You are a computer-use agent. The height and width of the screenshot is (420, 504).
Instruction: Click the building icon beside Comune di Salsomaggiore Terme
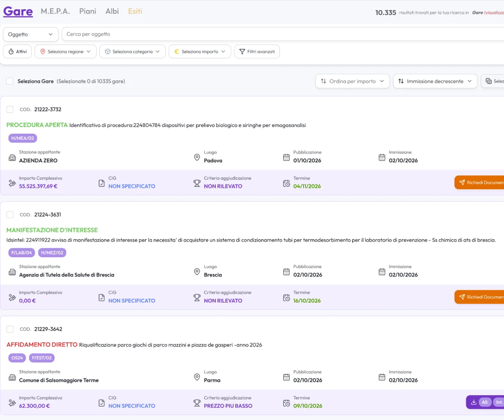(x=12, y=377)
